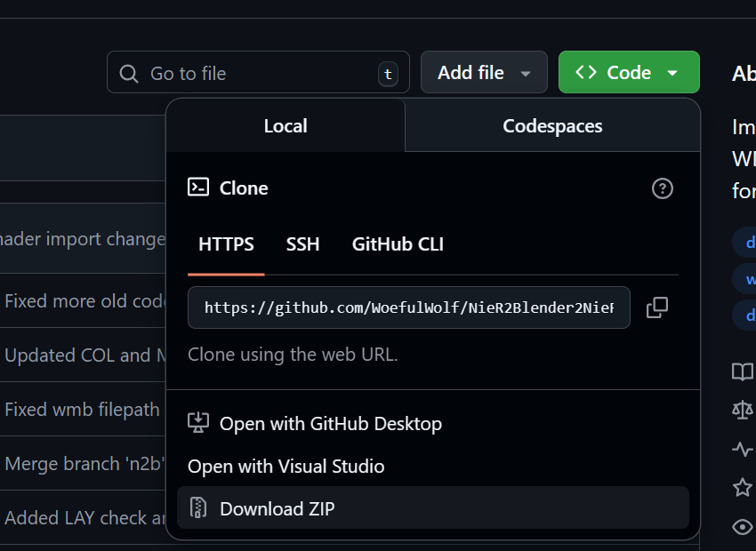Collapse the green Code dropdown
Image resolution: width=756 pixels, height=551 pixels.
pos(628,73)
